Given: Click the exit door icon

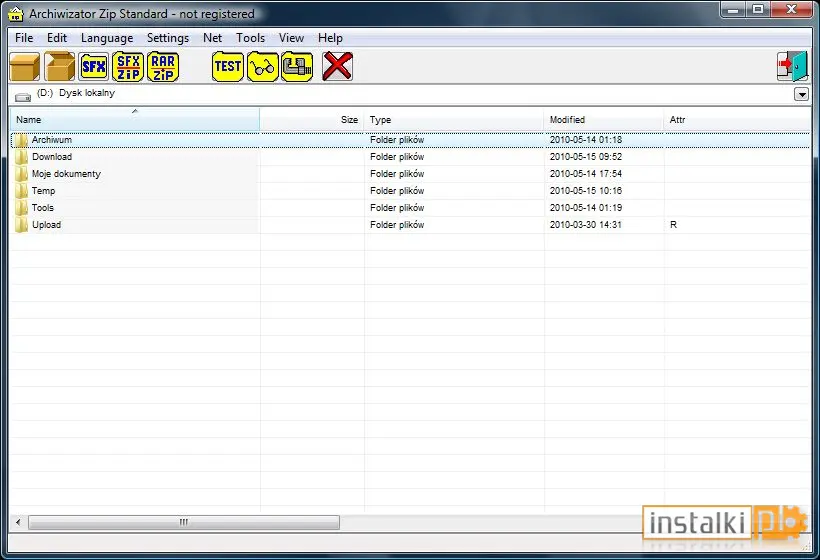Looking at the screenshot, I should [792, 66].
